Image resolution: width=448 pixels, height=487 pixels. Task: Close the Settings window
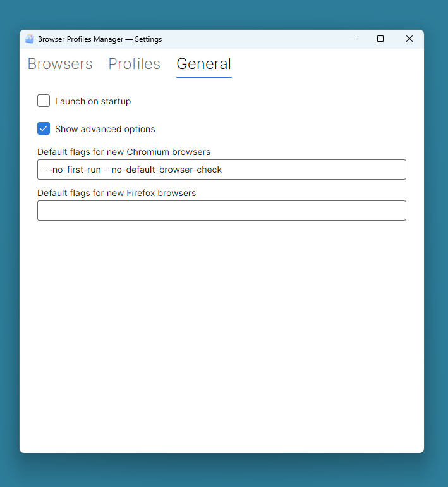click(x=409, y=39)
